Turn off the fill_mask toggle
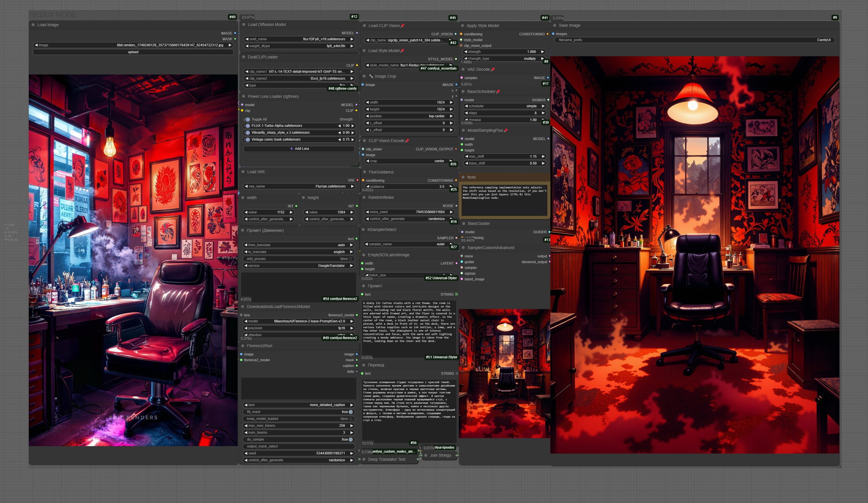Image resolution: width=868 pixels, height=503 pixels. 351,412
